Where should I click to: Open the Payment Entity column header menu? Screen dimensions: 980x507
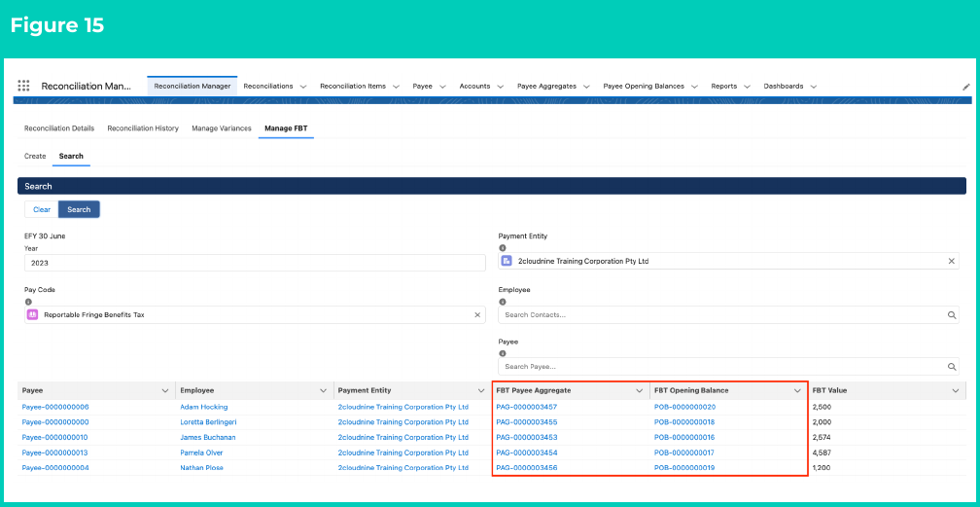[481, 390]
